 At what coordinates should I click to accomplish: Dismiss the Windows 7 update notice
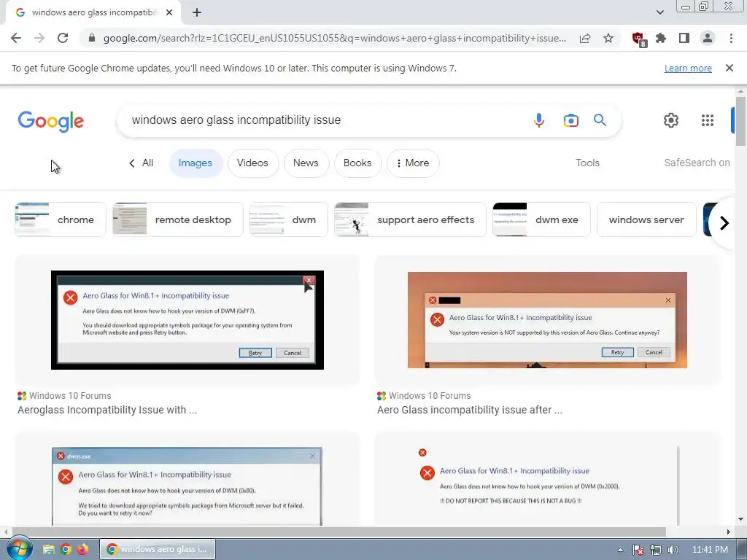(x=729, y=68)
